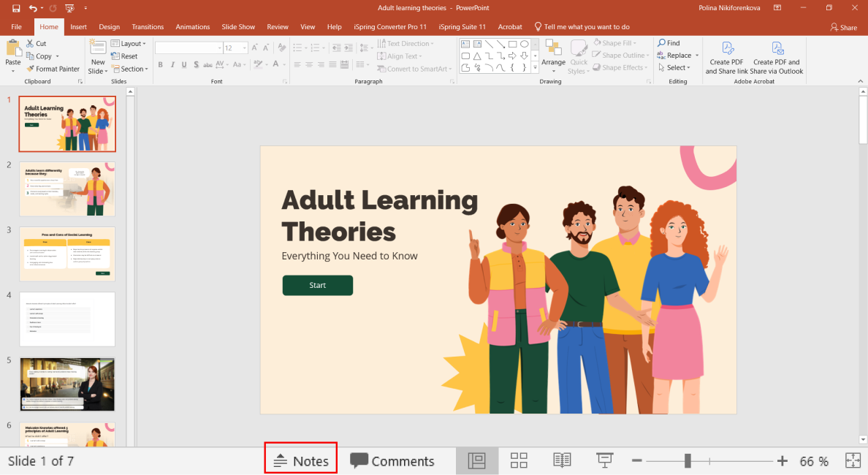Click Create PDF and Share link
Screen dimensions: 868x475
pyautogui.click(x=726, y=58)
